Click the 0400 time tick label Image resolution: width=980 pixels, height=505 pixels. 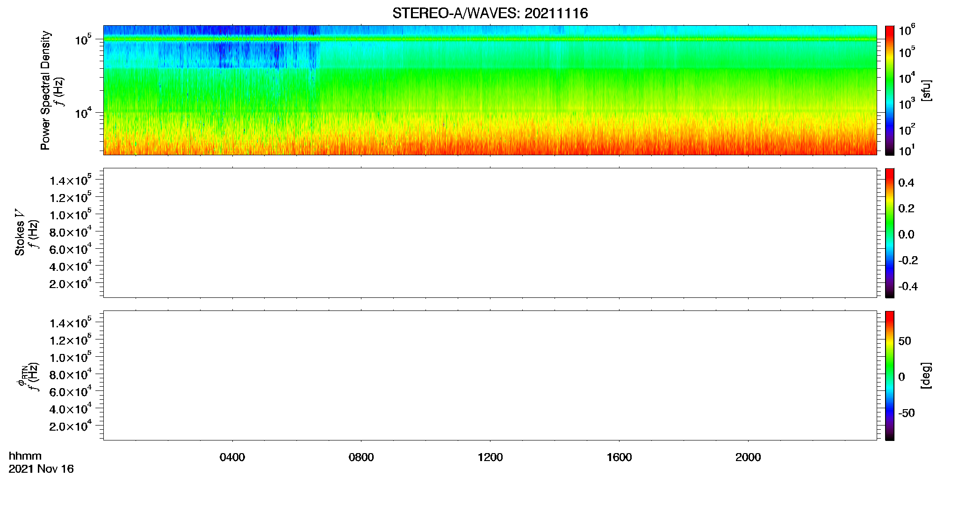[x=232, y=457]
